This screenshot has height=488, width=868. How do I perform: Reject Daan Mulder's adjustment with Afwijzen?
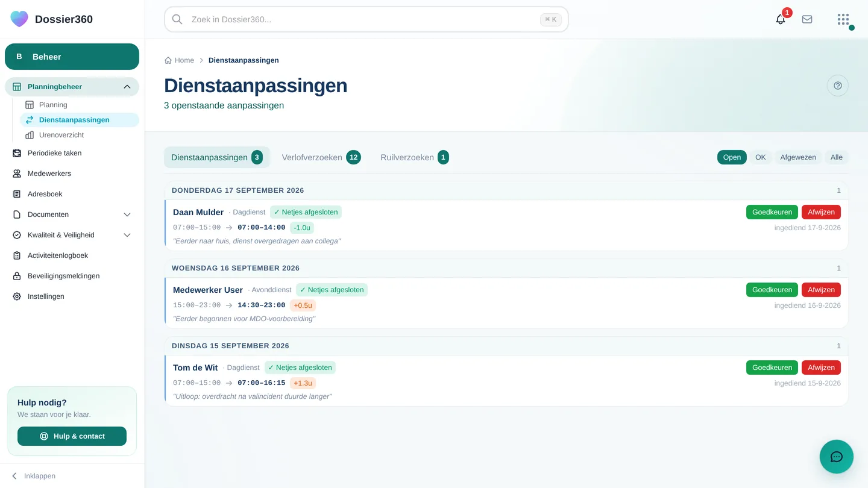[x=821, y=212]
